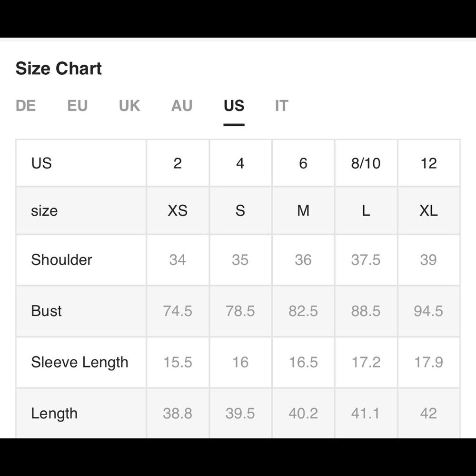Click the 37.5 shoulder measurement
Viewport: 476px width, 476px height.
pos(366,260)
